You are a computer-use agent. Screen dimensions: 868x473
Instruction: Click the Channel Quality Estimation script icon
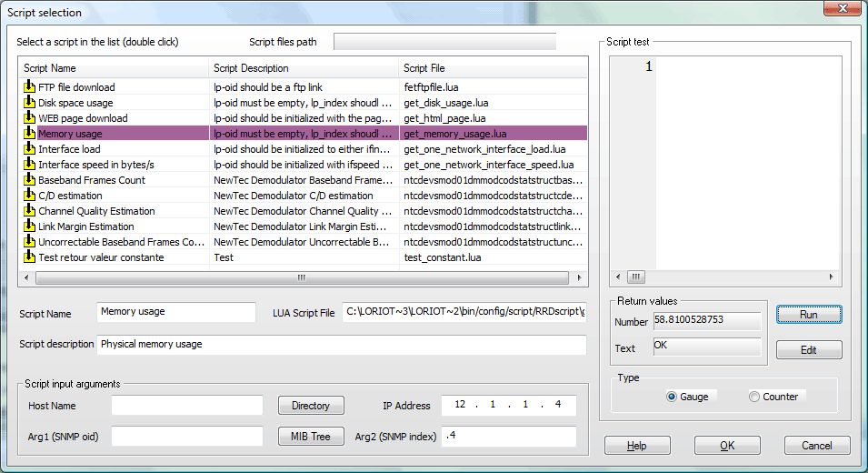click(29, 210)
